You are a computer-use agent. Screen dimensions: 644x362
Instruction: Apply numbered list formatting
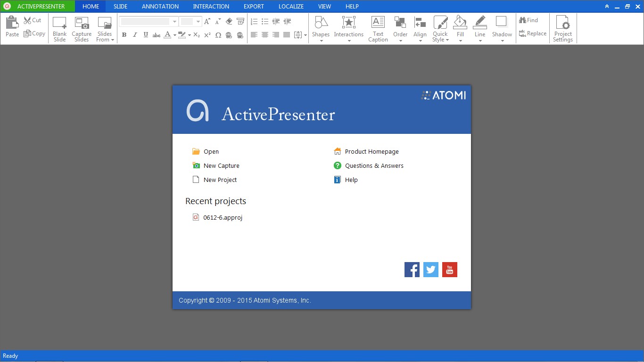click(255, 21)
